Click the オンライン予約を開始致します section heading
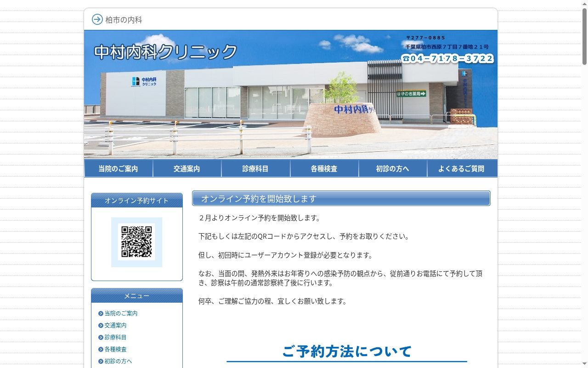This screenshot has width=588, height=368. coord(341,198)
